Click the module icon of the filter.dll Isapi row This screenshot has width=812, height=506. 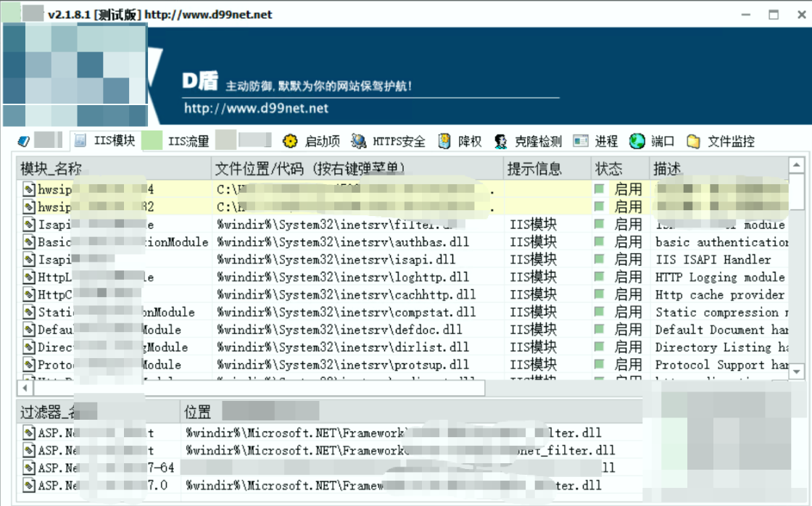[29, 224]
